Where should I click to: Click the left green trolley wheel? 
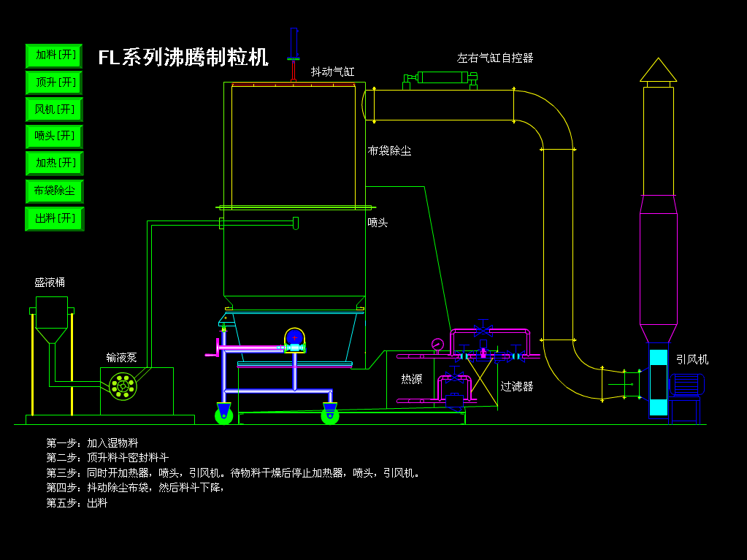click(x=223, y=416)
